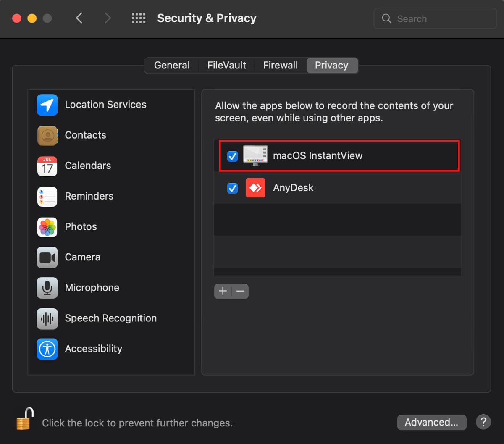Image resolution: width=504 pixels, height=444 pixels.
Task: Open the Camera privacy settings
Action: pos(47,257)
